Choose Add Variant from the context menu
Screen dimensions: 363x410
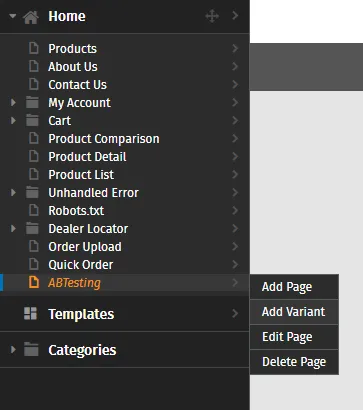pos(294,312)
